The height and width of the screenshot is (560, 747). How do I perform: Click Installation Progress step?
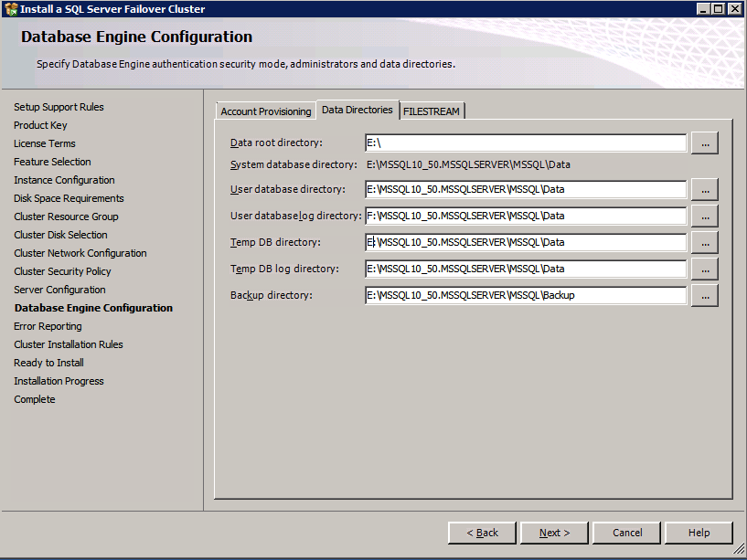59,381
